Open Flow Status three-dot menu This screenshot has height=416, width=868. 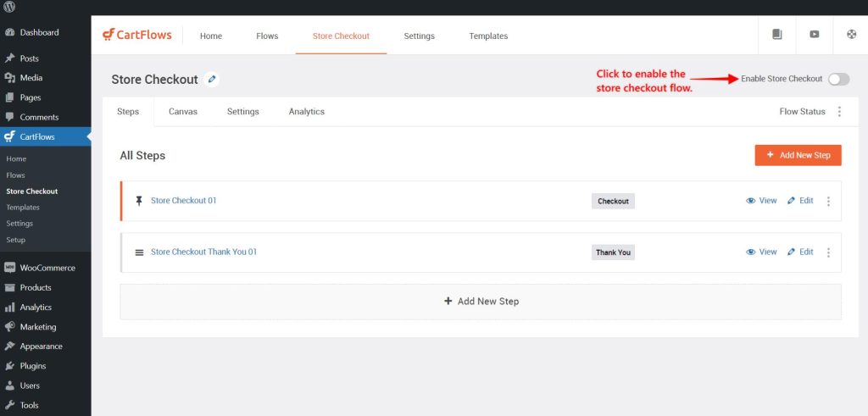point(839,112)
